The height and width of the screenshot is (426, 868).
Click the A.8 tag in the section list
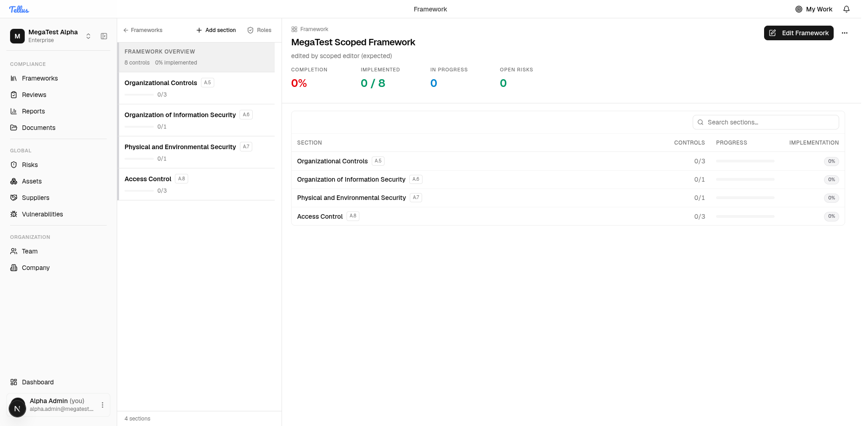tap(181, 179)
